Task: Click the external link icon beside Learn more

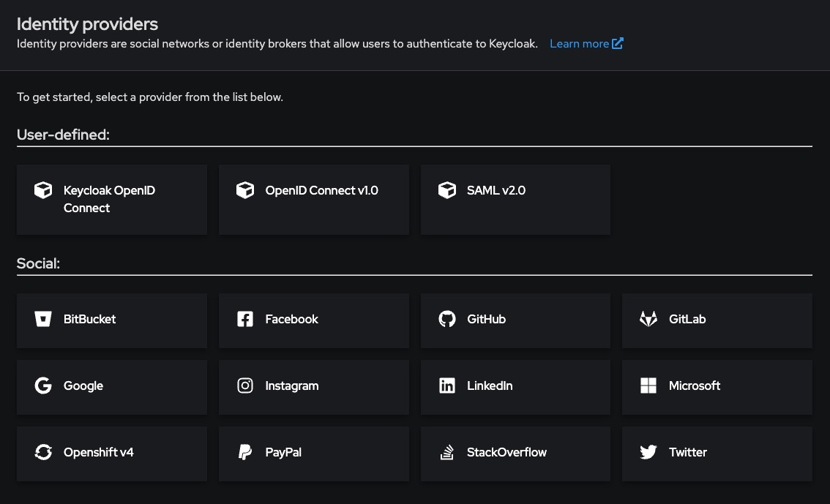Action: pyautogui.click(x=618, y=43)
